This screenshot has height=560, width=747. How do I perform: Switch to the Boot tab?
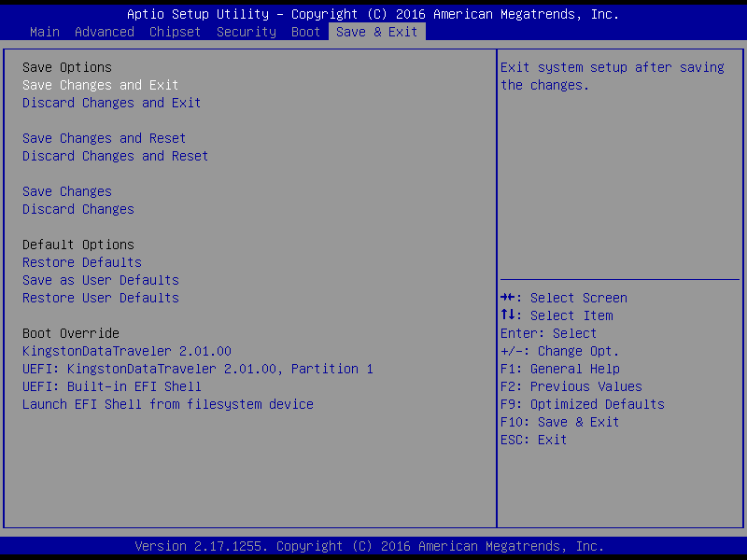click(x=306, y=32)
